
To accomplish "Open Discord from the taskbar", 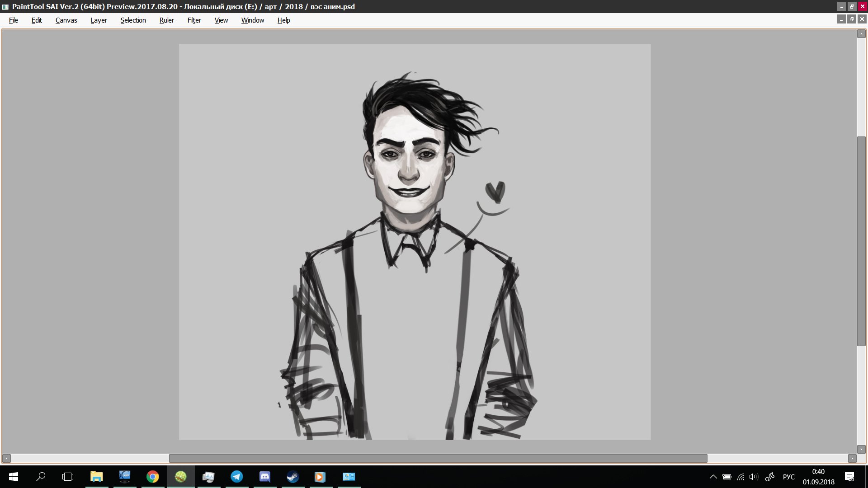I will click(x=265, y=477).
